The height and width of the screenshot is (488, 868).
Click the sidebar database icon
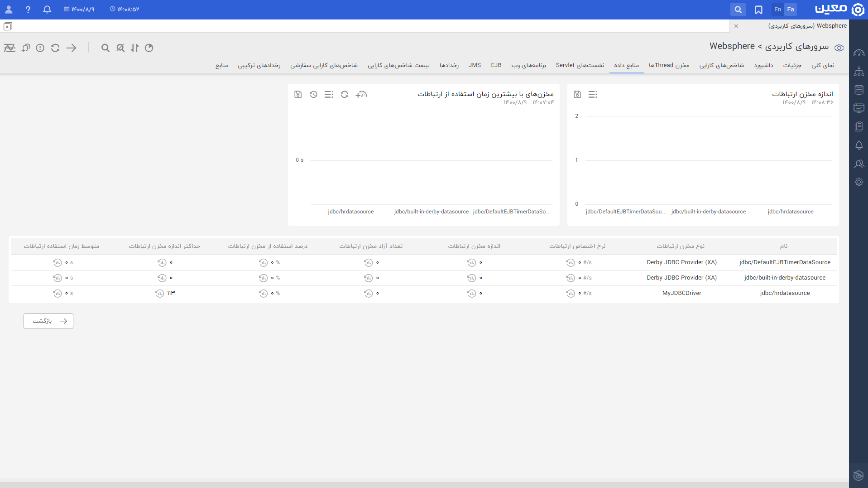(x=858, y=90)
